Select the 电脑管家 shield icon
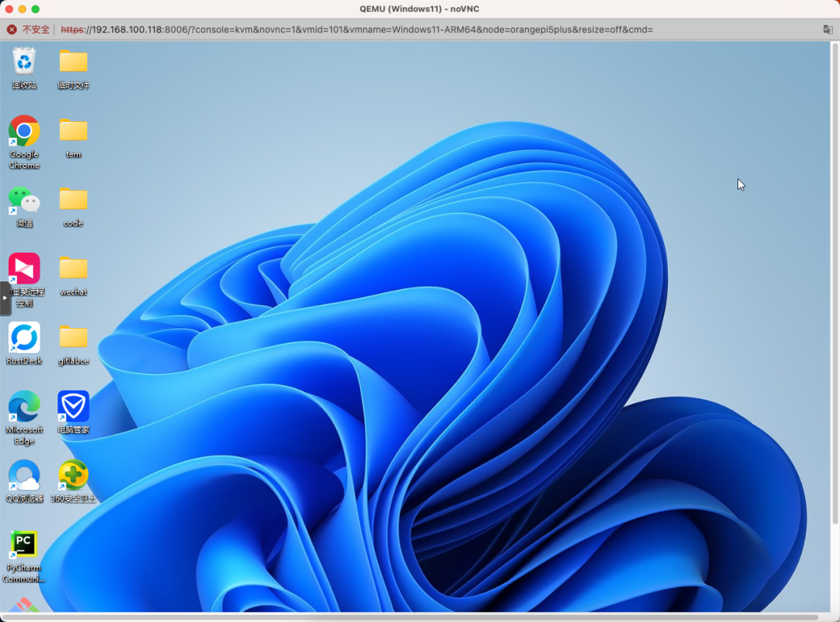 (73, 406)
